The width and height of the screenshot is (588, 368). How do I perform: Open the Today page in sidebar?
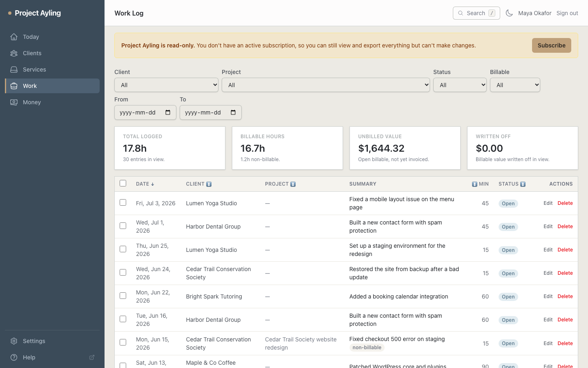(52, 37)
